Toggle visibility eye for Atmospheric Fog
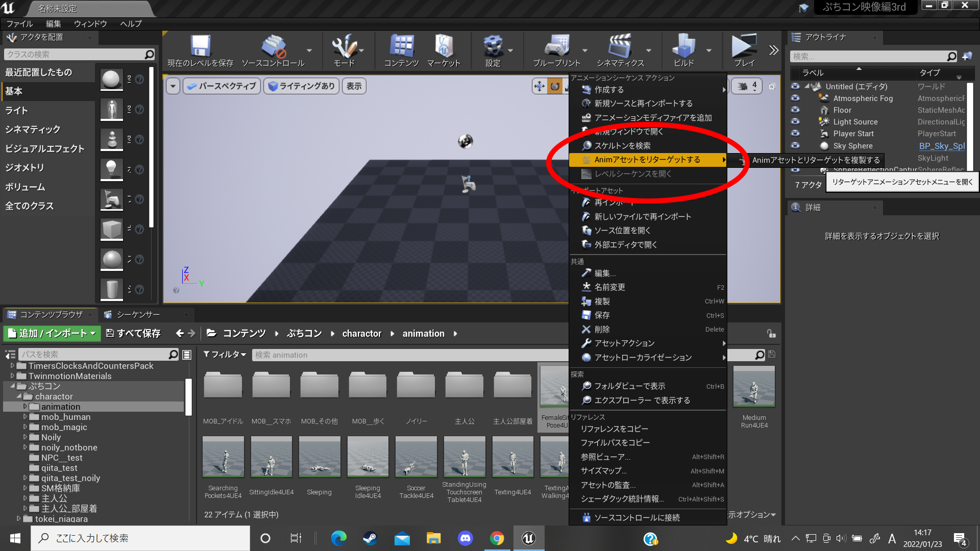The height and width of the screenshot is (551, 980). pyautogui.click(x=795, y=98)
